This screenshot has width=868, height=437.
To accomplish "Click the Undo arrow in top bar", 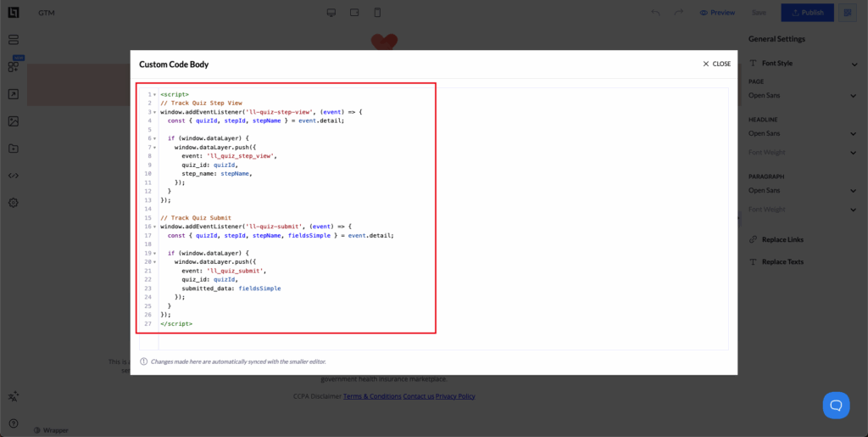I will point(655,13).
